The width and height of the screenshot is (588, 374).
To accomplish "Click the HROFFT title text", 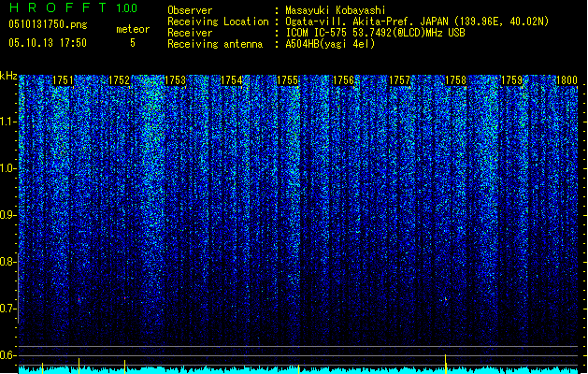I will pyautogui.click(x=58, y=7).
